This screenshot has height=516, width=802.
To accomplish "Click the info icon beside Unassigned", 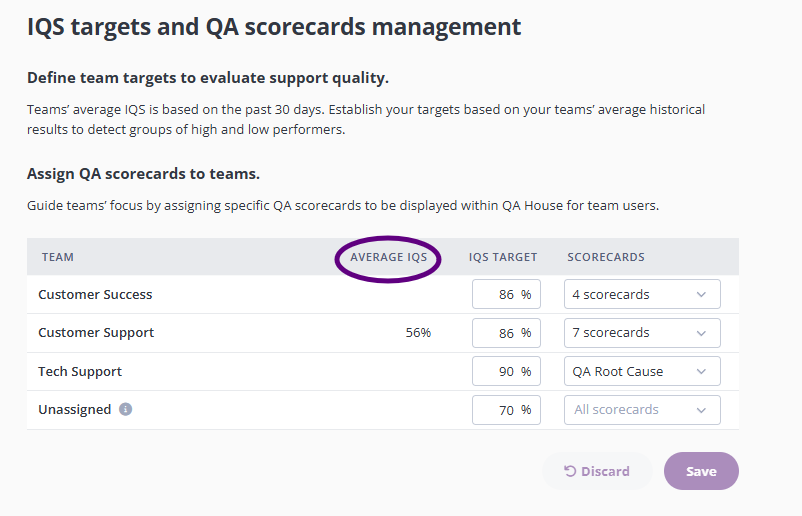I will click(x=125, y=409).
